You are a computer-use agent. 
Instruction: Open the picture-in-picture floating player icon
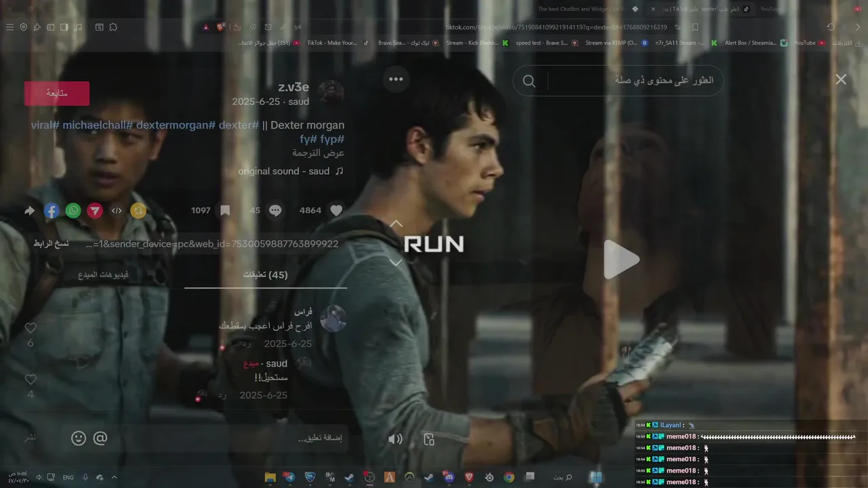429,439
